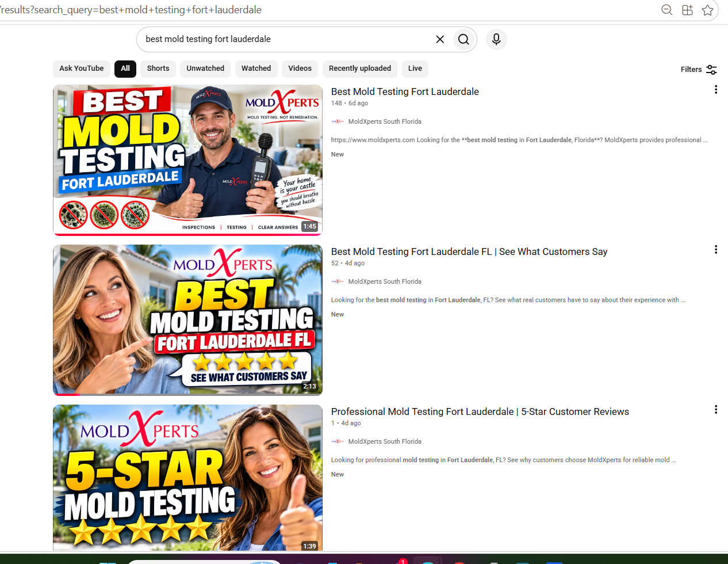Click the browser address bar URL
Viewport: 728px width, 564px height.
point(131,10)
